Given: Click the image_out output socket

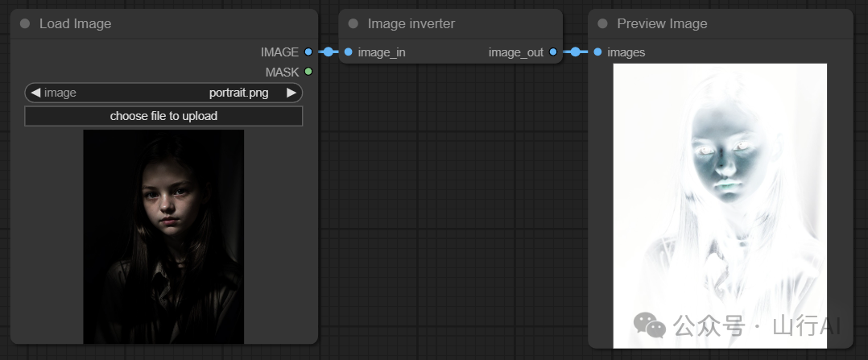Looking at the screenshot, I should tap(552, 52).
